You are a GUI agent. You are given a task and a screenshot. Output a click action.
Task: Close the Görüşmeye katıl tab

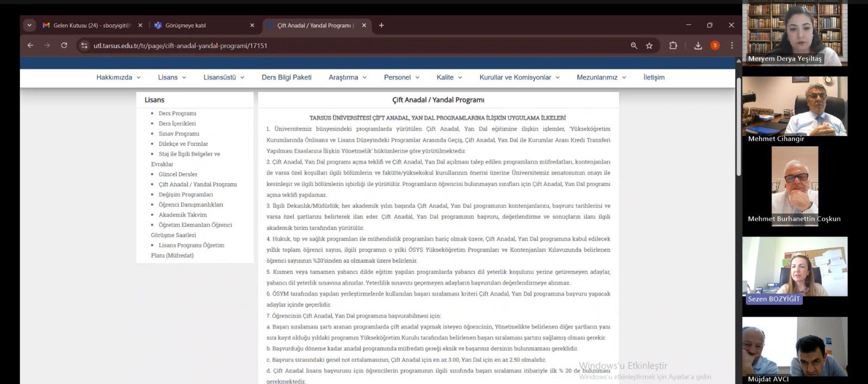coord(252,25)
